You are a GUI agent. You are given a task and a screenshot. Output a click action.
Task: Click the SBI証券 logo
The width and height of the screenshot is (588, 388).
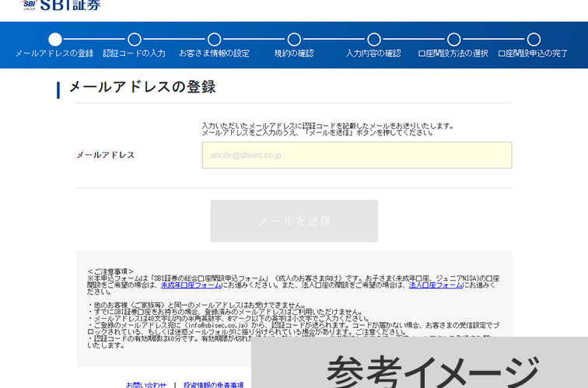pos(62,5)
